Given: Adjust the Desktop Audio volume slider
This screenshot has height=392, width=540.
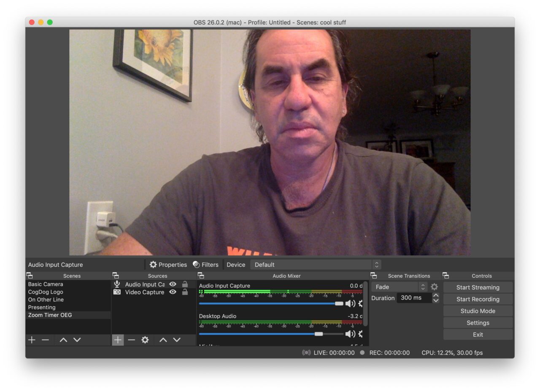Looking at the screenshot, I should [271, 334].
